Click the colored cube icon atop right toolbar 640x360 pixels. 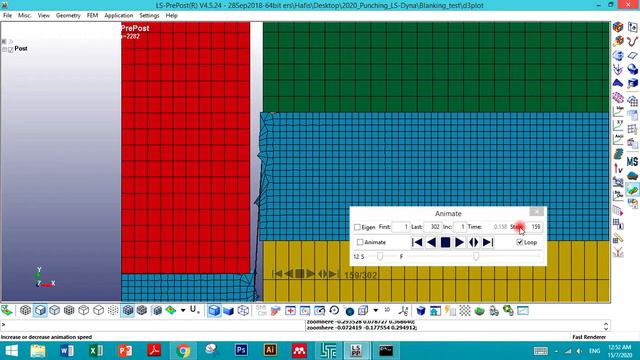618,27
